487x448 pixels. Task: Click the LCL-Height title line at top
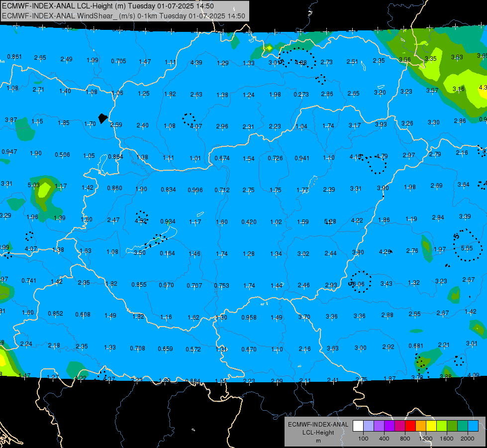(x=108, y=6)
